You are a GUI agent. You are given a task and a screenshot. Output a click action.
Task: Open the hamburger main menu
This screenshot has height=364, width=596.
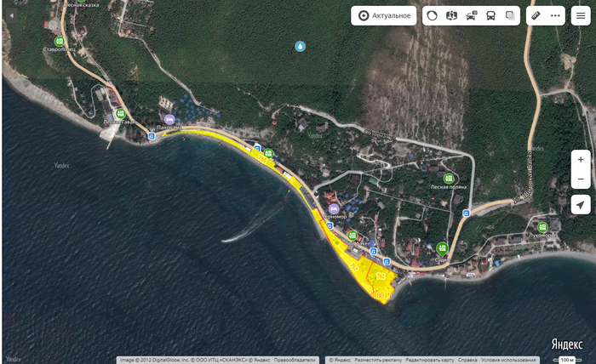(x=581, y=15)
